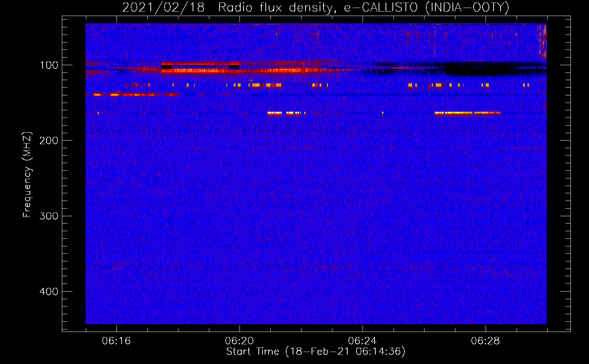Select the 400 frequency tick label
This screenshot has height=364, width=589.
point(48,292)
